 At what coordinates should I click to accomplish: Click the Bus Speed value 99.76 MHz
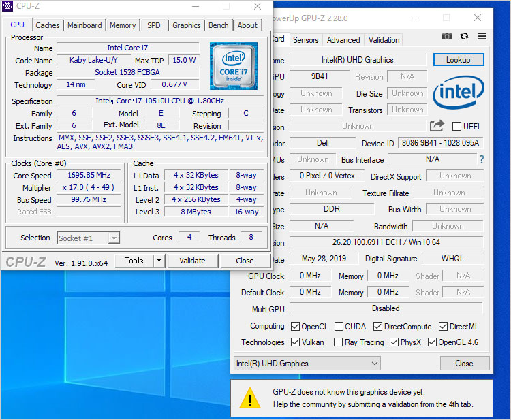click(89, 199)
